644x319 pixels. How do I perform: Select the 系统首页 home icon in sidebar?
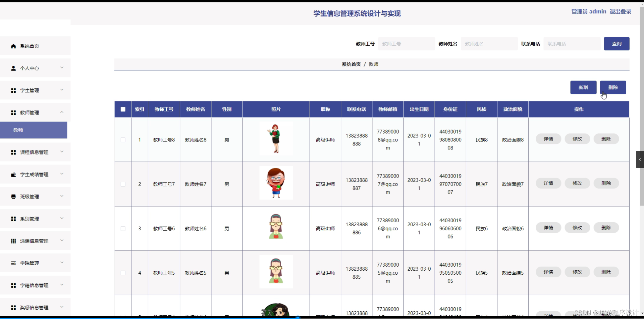[13, 46]
